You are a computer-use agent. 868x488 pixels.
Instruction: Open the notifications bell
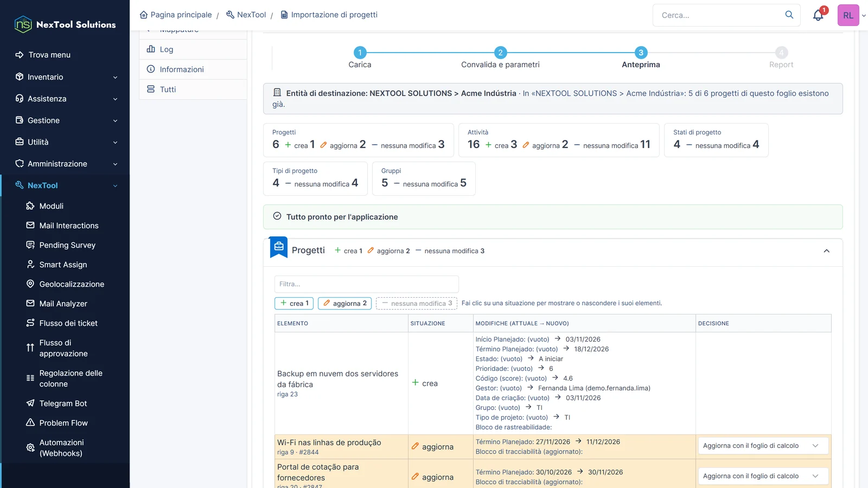[x=818, y=15]
